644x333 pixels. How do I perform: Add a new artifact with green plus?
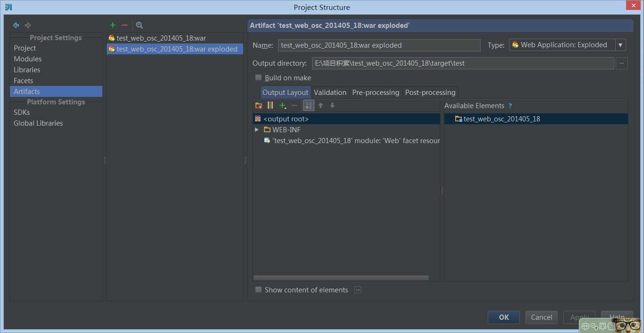pyautogui.click(x=112, y=25)
